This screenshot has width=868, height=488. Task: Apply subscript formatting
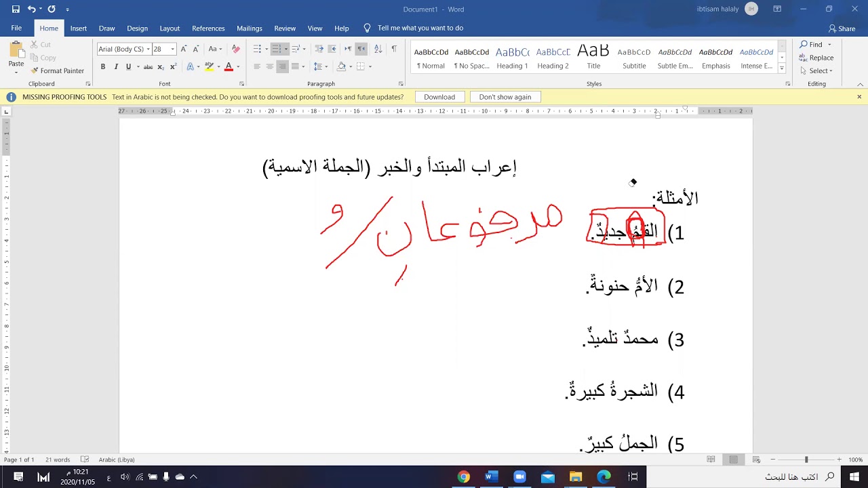161,66
